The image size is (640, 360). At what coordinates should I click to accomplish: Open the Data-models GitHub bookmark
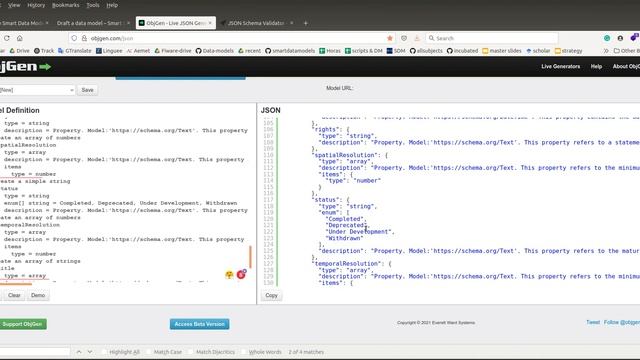(214, 51)
